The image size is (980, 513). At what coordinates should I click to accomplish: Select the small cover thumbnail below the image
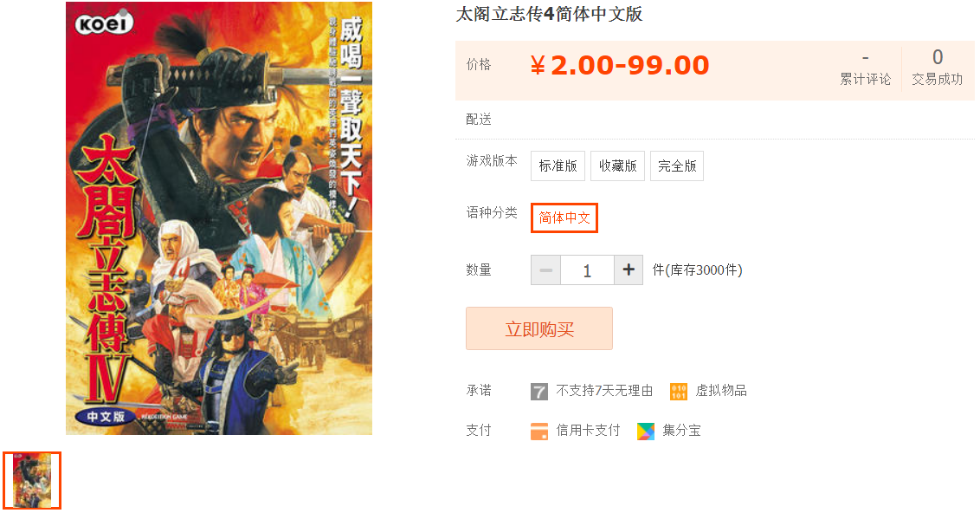coord(32,480)
